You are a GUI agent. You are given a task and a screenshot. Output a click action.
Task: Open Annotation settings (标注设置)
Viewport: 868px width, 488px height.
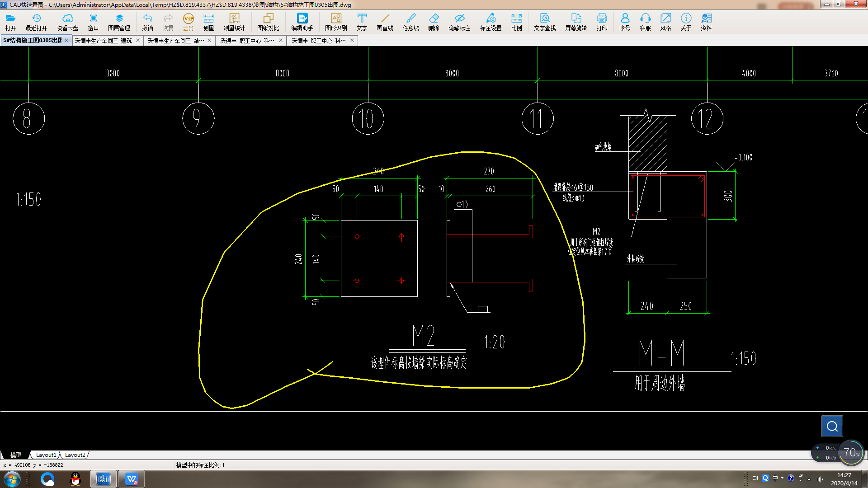tap(491, 22)
